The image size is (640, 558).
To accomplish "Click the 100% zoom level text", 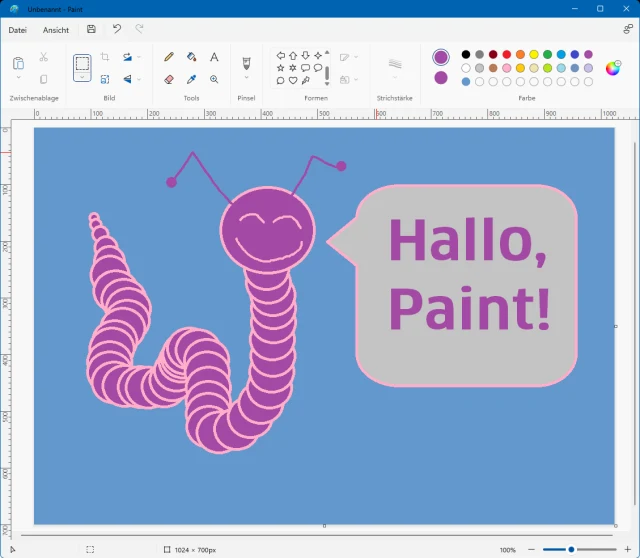I will tap(507, 550).
